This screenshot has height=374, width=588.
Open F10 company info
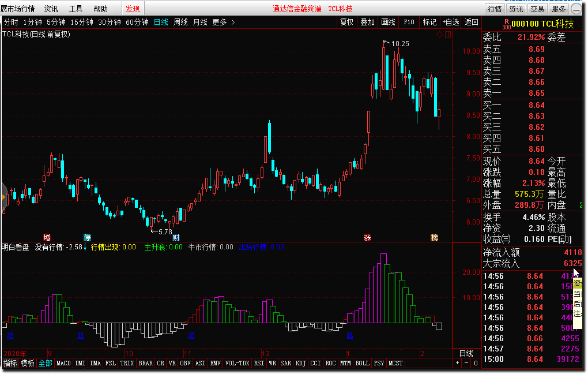pyautogui.click(x=409, y=22)
